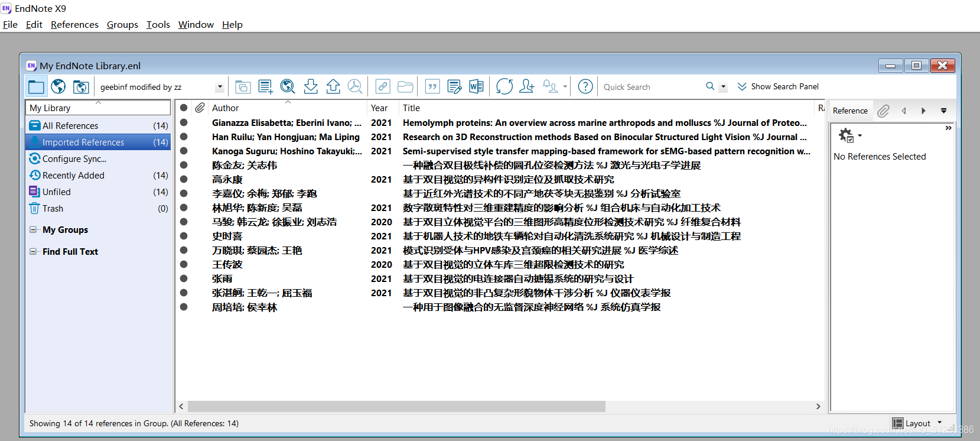Screen dimensions: 980x441
Task: Sort by Title column header
Action: (607, 108)
